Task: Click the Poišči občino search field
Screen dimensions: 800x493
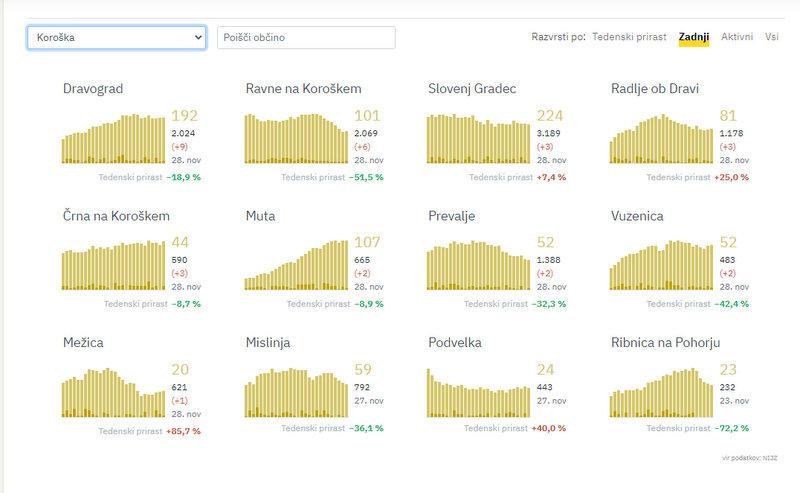Action: click(306, 38)
